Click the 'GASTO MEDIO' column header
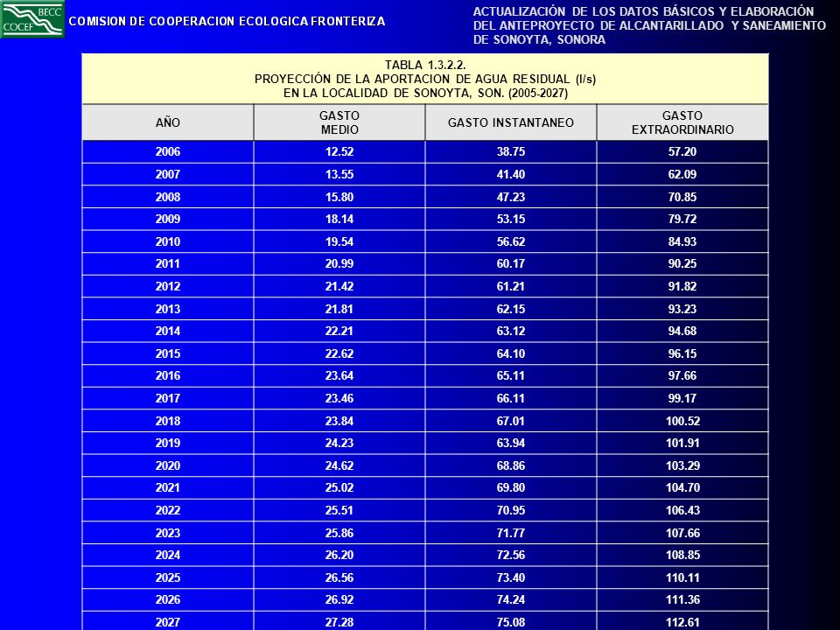This screenshot has width=840, height=630. (339, 122)
